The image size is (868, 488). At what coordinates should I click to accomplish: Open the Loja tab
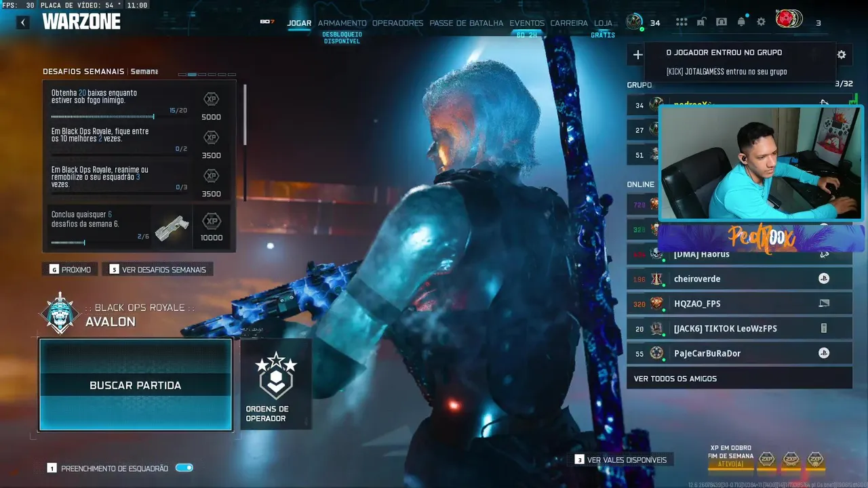pos(603,23)
